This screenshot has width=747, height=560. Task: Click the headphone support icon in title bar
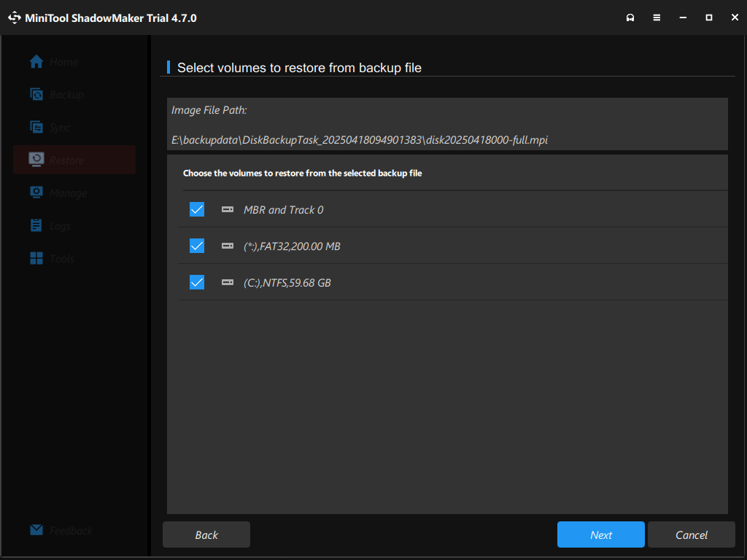[x=630, y=17]
